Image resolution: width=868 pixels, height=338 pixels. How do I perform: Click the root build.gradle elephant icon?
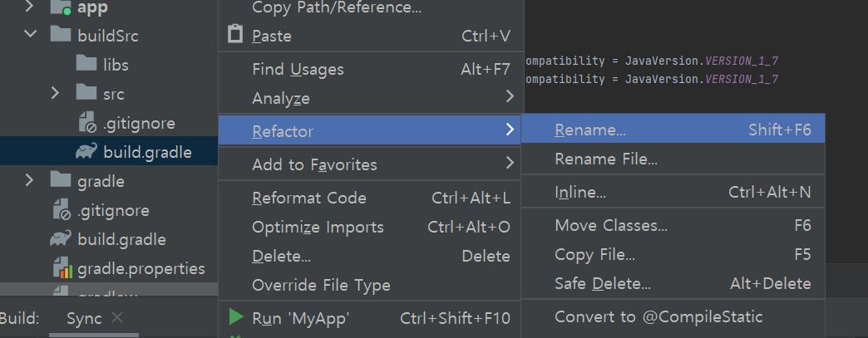tap(61, 238)
